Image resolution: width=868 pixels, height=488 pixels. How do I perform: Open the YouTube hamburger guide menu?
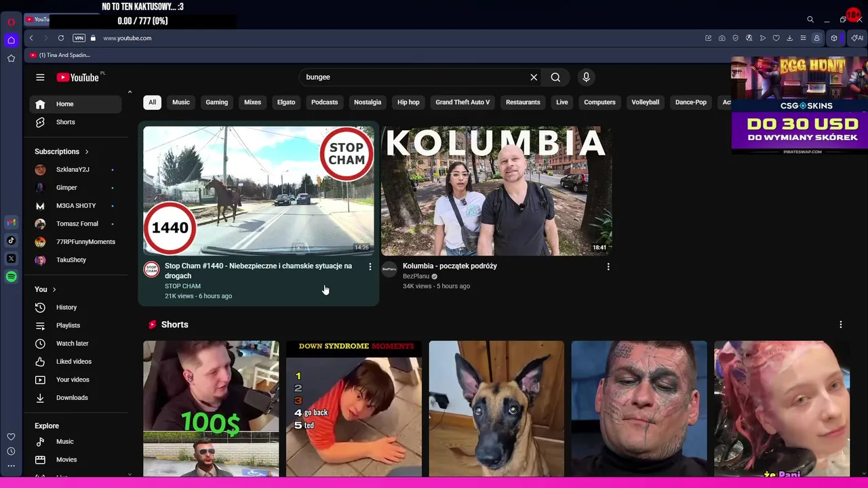(x=40, y=77)
